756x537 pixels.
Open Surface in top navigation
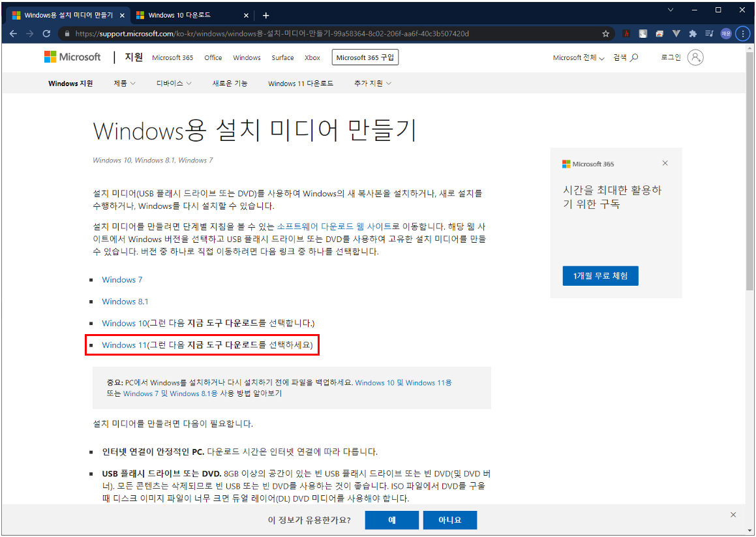[x=282, y=57]
